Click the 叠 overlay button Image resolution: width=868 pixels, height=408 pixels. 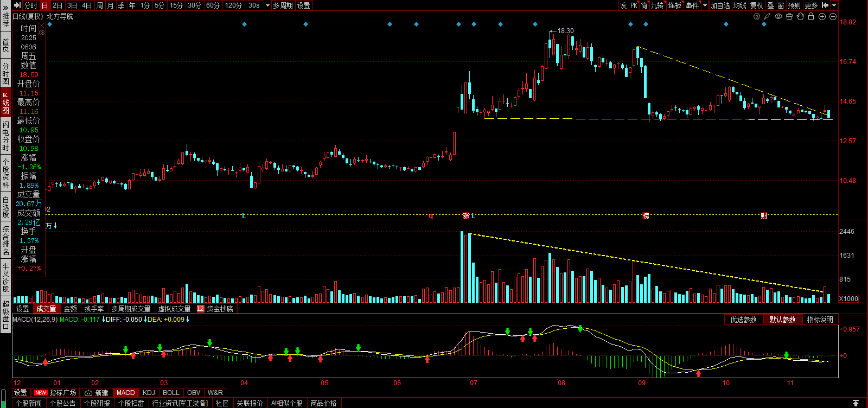pyautogui.click(x=770, y=5)
